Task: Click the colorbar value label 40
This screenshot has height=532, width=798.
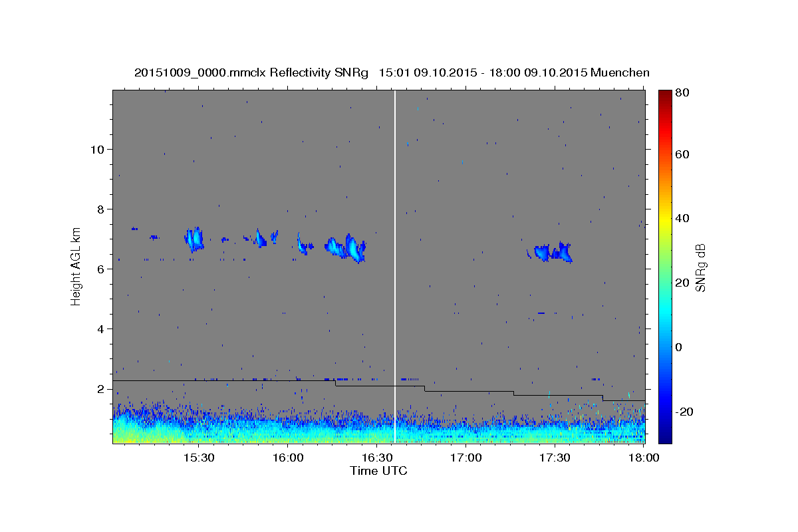Action: [684, 218]
